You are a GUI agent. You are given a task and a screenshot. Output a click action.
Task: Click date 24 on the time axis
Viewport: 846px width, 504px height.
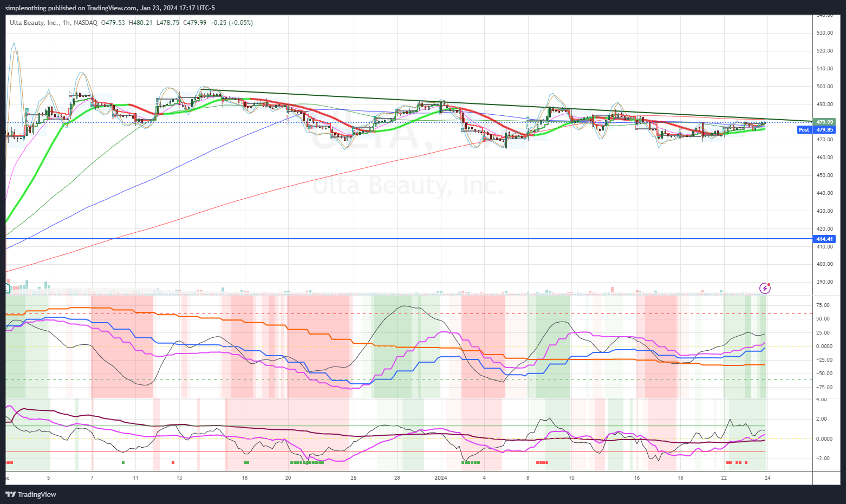point(767,478)
